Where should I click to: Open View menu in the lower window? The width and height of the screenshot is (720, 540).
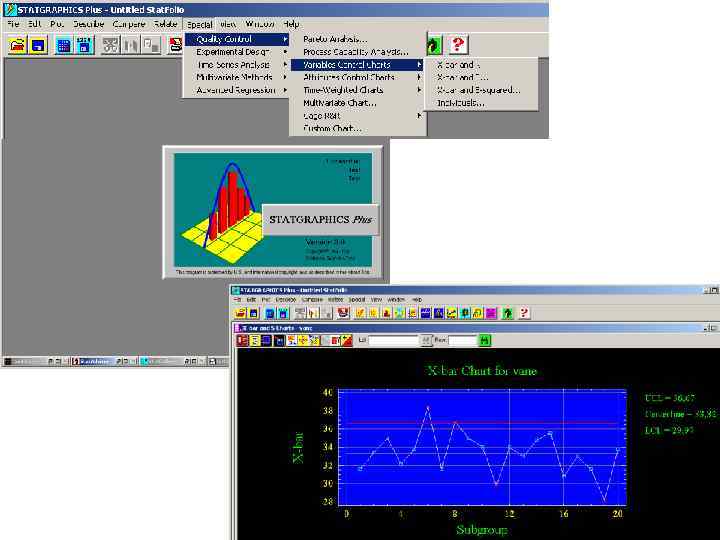[377, 299]
